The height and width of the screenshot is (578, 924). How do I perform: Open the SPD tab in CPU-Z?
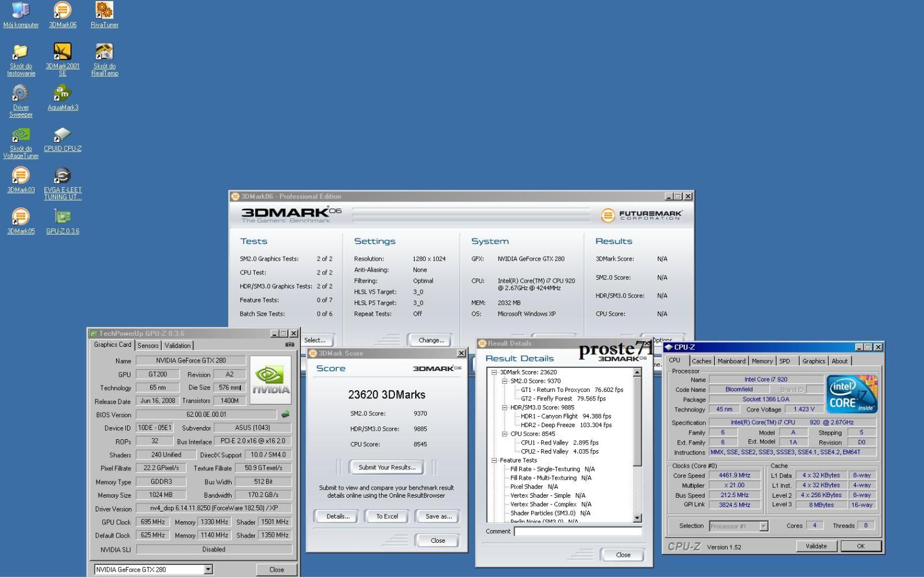(785, 361)
